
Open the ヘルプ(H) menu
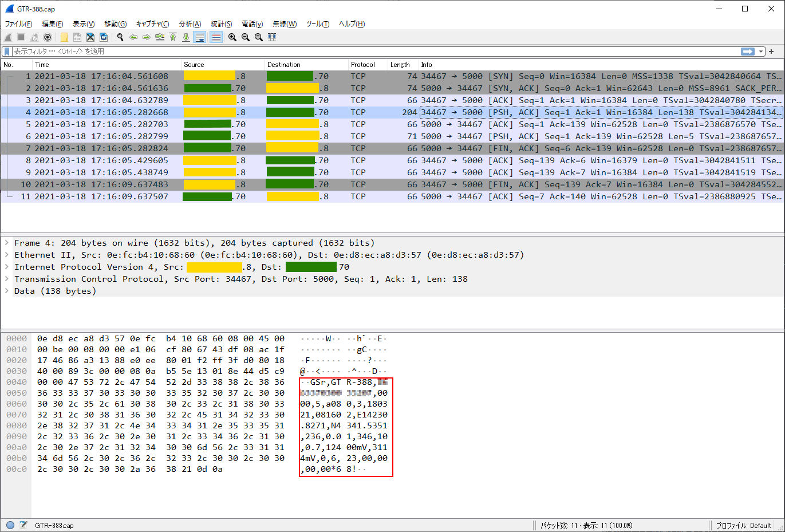352,23
